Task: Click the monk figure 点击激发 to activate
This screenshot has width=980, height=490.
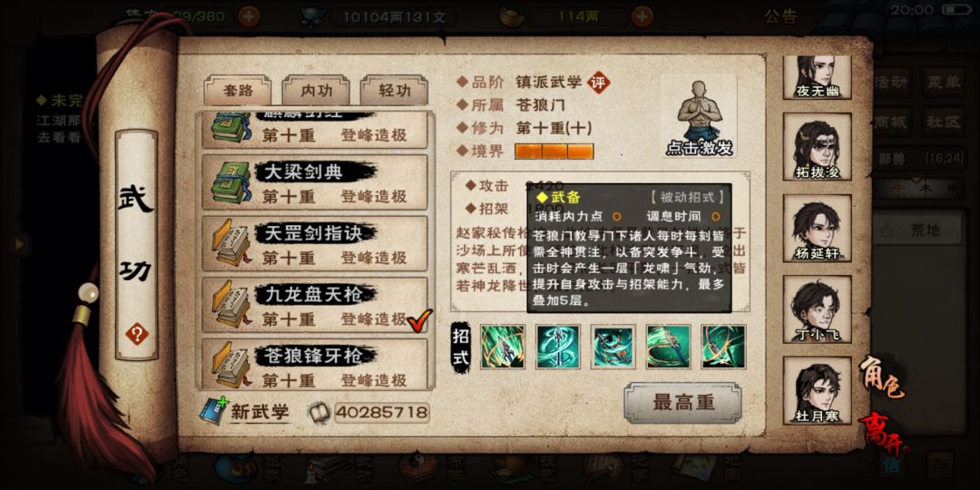Action: pyautogui.click(x=699, y=117)
